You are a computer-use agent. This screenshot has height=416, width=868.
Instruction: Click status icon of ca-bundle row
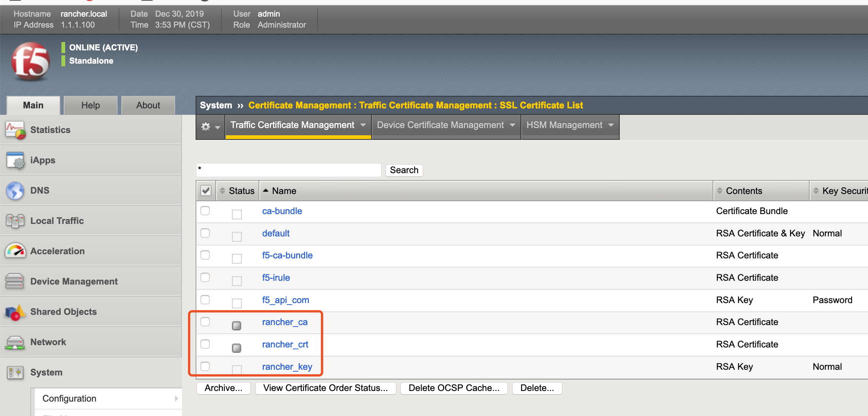(237, 214)
